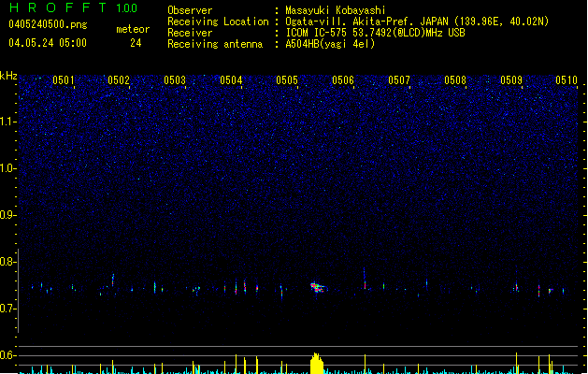The height and width of the screenshot is (374, 588).
Task: Click the 0505 time marker
Action: (x=287, y=80)
